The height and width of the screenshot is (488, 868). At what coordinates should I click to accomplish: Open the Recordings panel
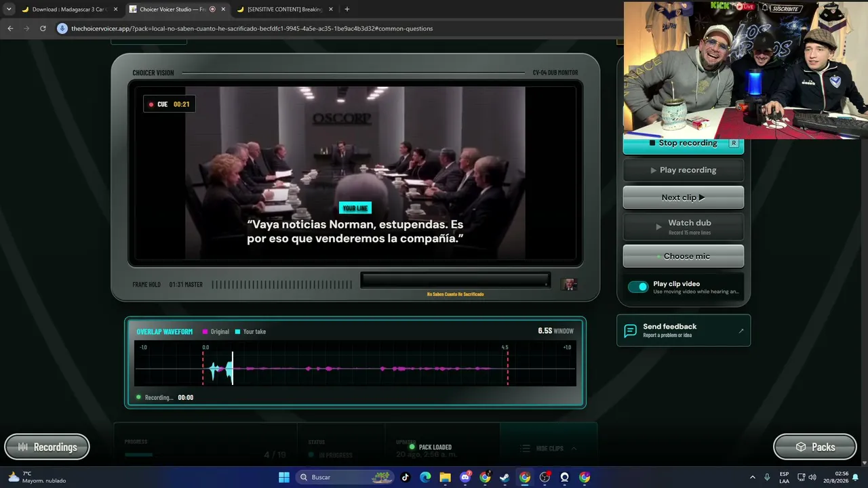click(47, 447)
